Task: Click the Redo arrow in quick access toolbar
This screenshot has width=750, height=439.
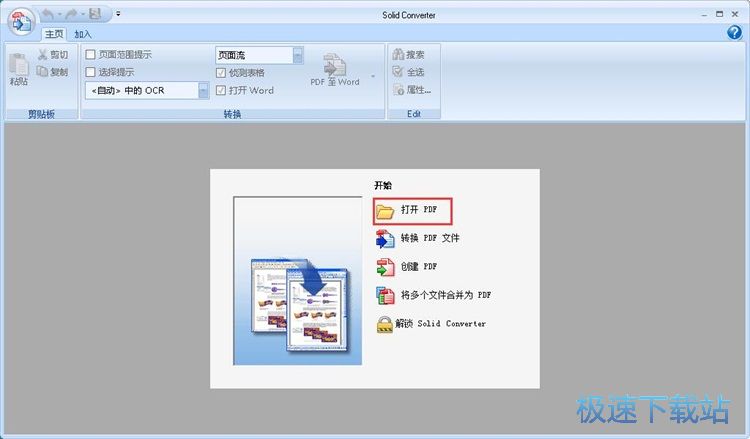Action: [x=71, y=14]
